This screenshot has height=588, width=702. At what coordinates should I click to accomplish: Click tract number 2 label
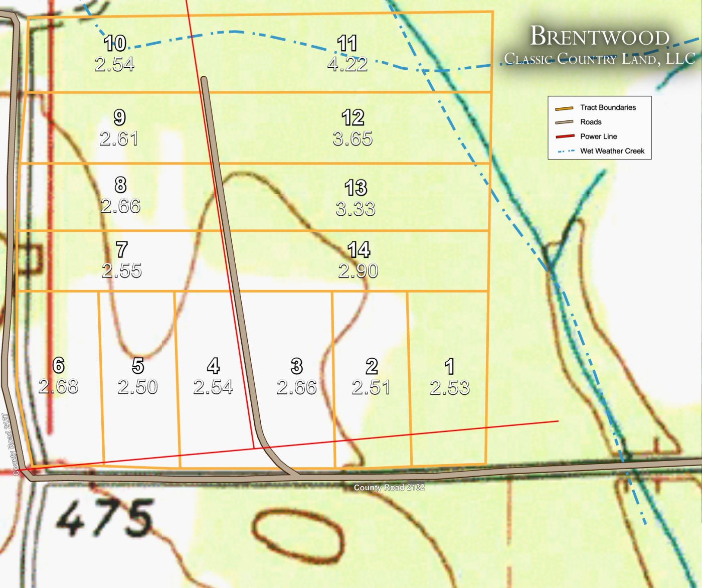tap(372, 367)
